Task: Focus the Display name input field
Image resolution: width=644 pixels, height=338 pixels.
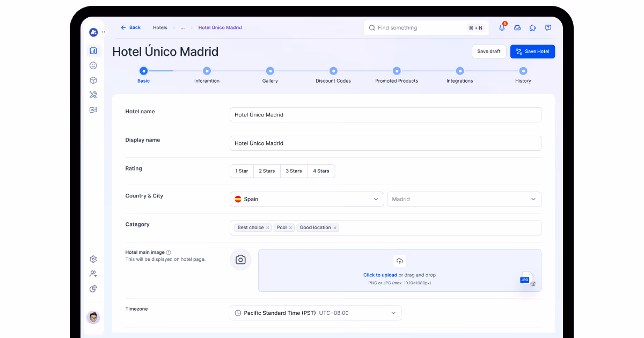Action: pyautogui.click(x=385, y=143)
